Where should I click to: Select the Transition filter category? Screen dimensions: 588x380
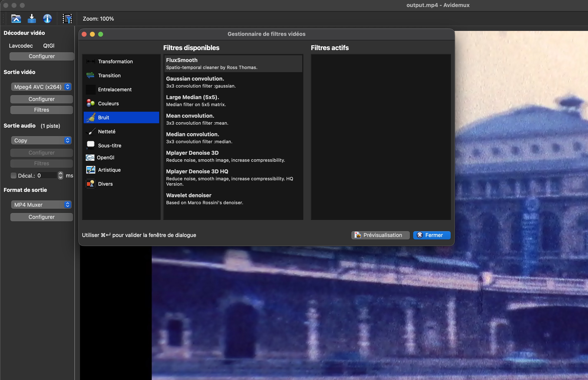click(109, 75)
